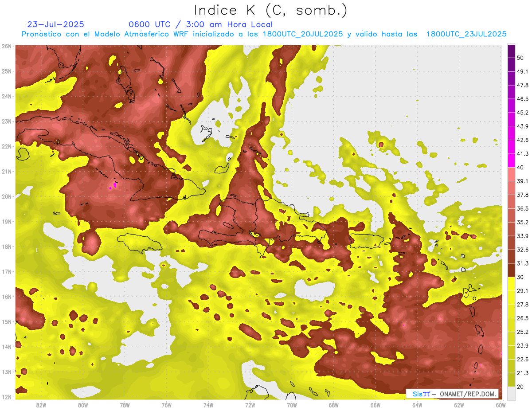532x411 pixels.
Task: Click the color bar value '31.3'
Action: [523, 263]
